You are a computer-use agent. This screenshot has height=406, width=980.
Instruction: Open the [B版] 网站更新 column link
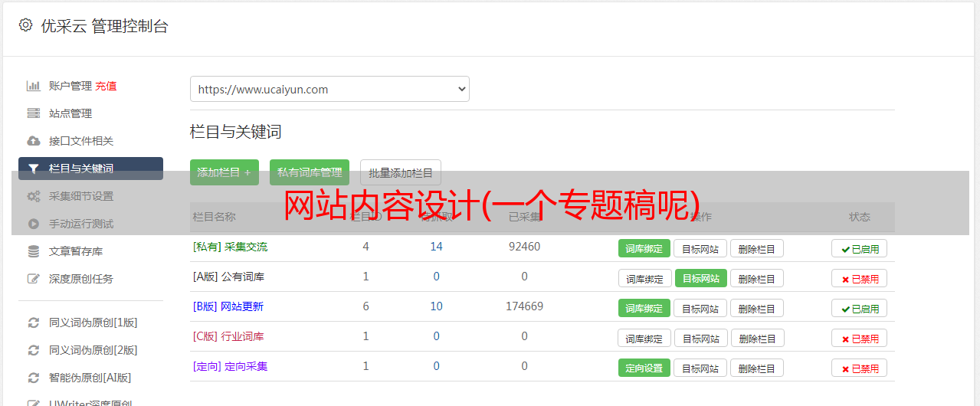click(228, 306)
